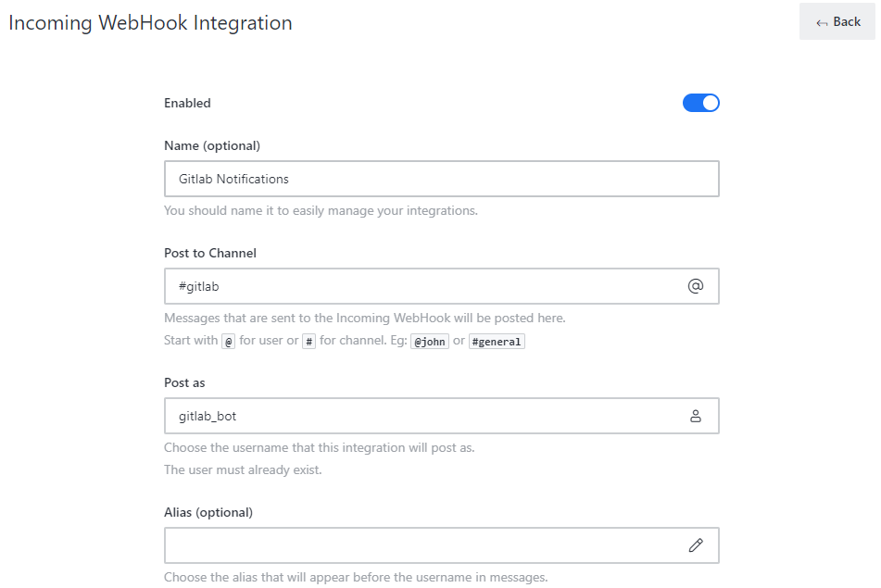
Task: Open alias editing via the pencil control
Action: click(x=696, y=545)
